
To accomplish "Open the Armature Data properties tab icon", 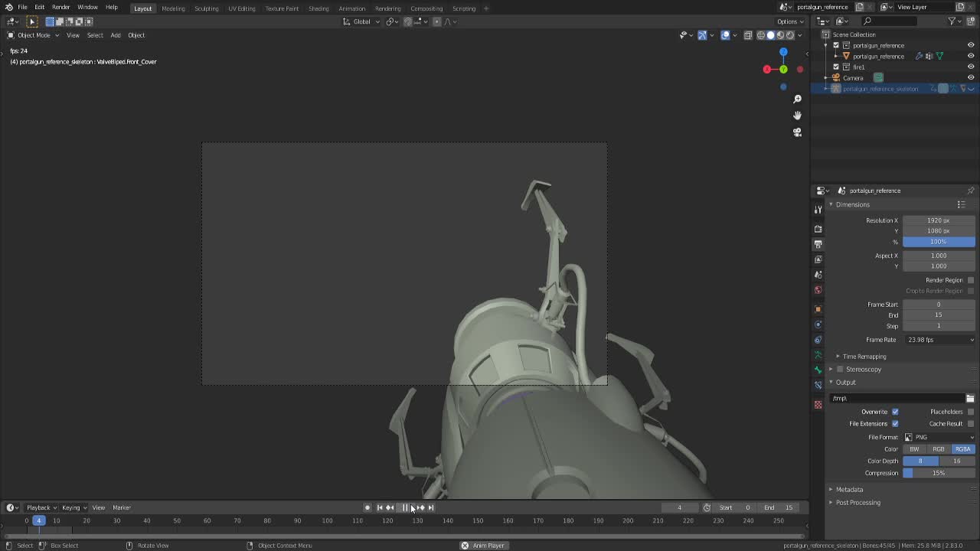I will [x=818, y=355].
